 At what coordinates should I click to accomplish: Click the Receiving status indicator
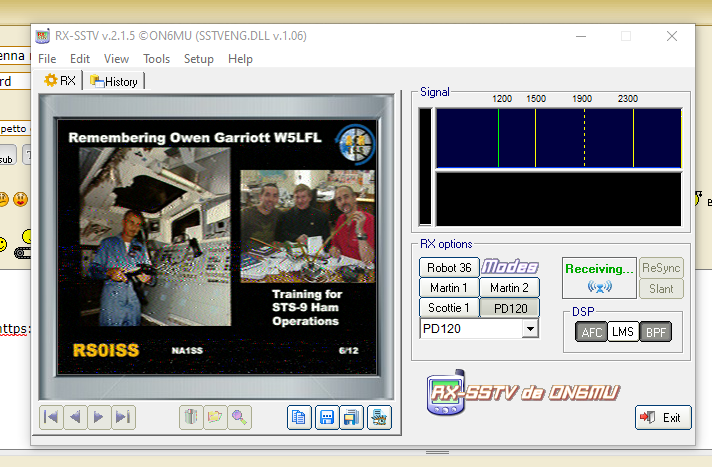tap(599, 278)
